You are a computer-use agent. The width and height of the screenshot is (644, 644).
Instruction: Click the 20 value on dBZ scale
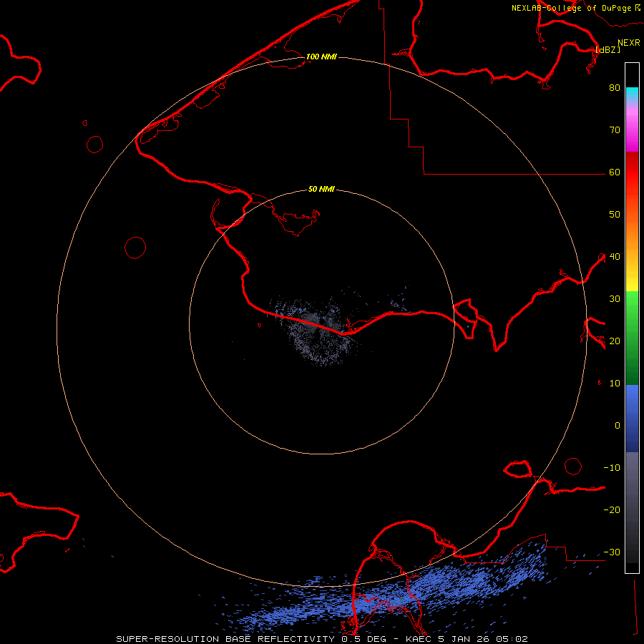[615, 341]
